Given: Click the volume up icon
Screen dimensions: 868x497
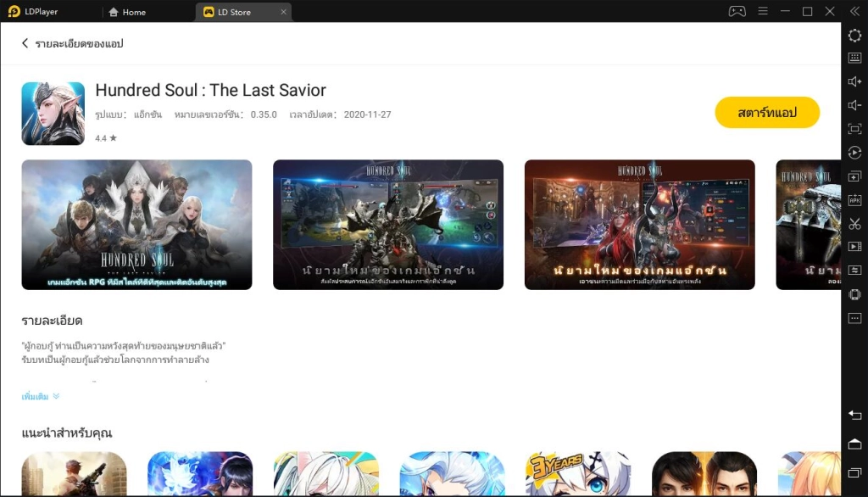Looking at the screenshot, I should pos(854,81).
